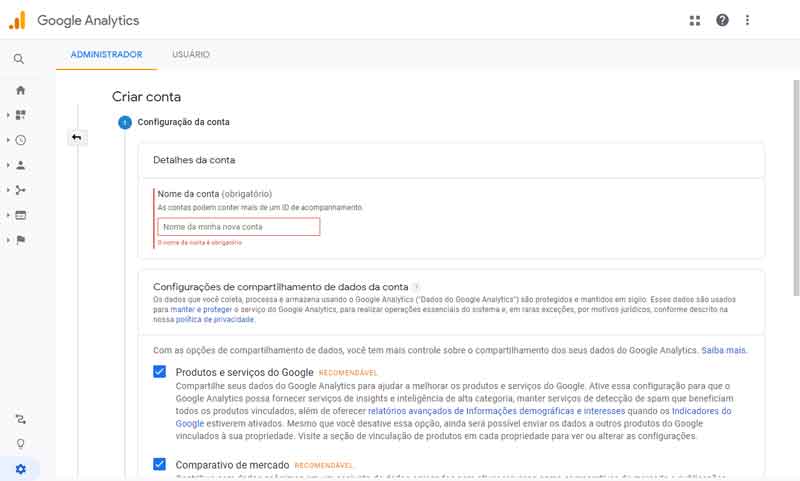Switch to the ADMINISTRADOR tab
This screenshot has height=481, width=800.
pyautogui.click(x=106, y=55)
